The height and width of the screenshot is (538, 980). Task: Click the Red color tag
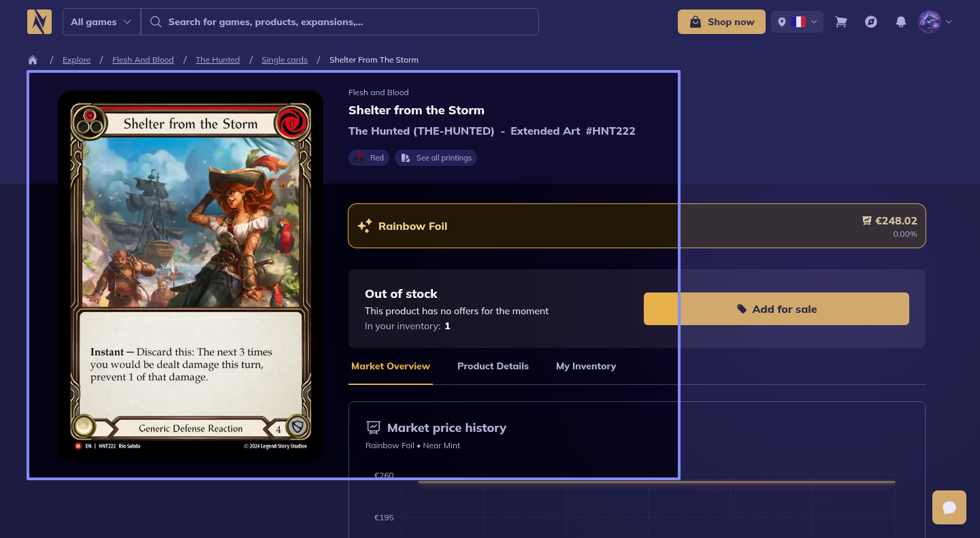(x=369, y=158)
